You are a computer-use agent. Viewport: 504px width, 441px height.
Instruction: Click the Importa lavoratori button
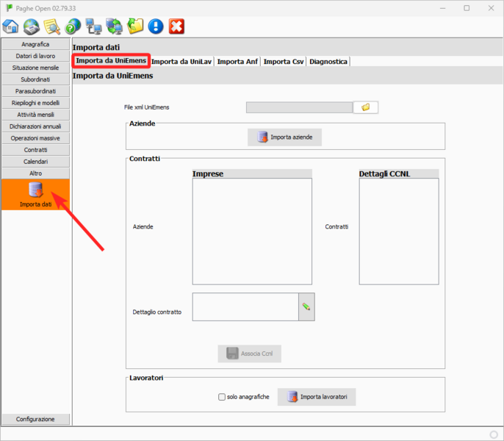click(317, 397)
